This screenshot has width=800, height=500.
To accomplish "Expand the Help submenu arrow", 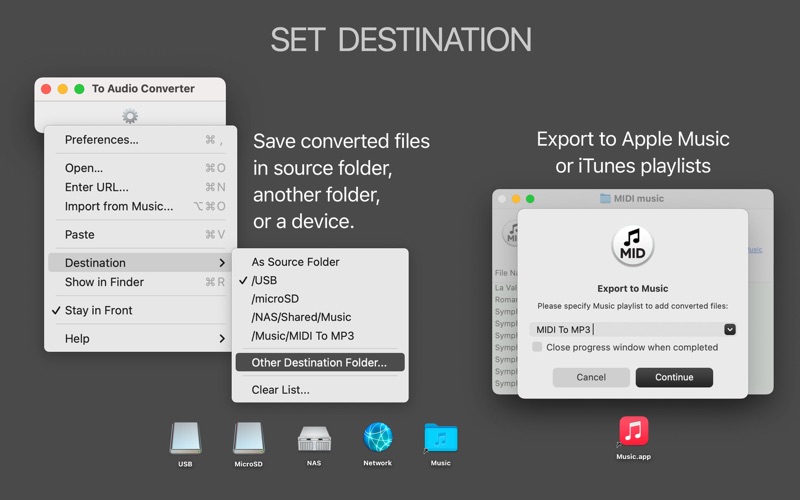I will [x=222, y=339].
